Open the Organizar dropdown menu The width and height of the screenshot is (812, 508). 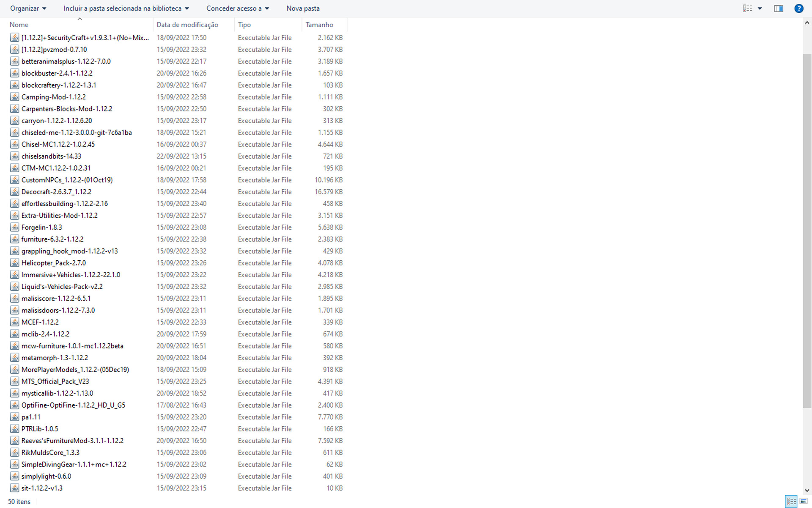tap(28, 8)
